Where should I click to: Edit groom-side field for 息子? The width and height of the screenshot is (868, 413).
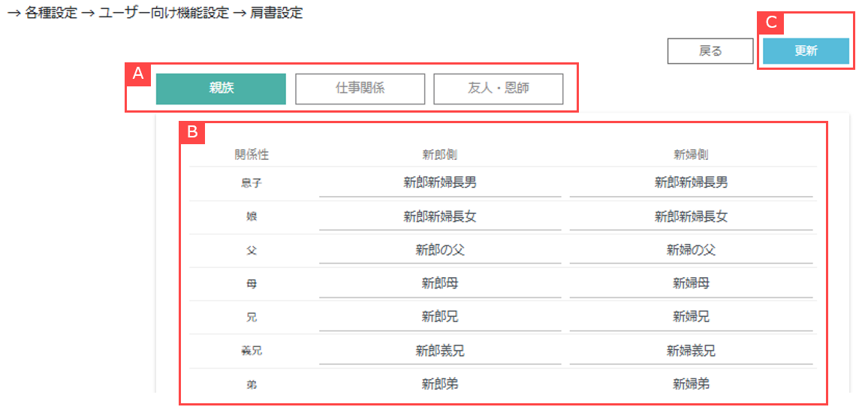pos(440,182)
